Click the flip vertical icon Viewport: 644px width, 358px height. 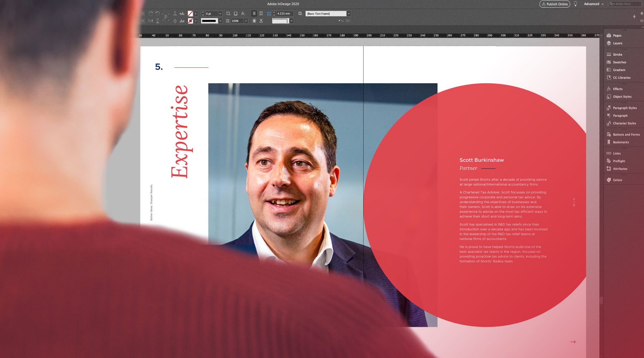tap(157, 21)
